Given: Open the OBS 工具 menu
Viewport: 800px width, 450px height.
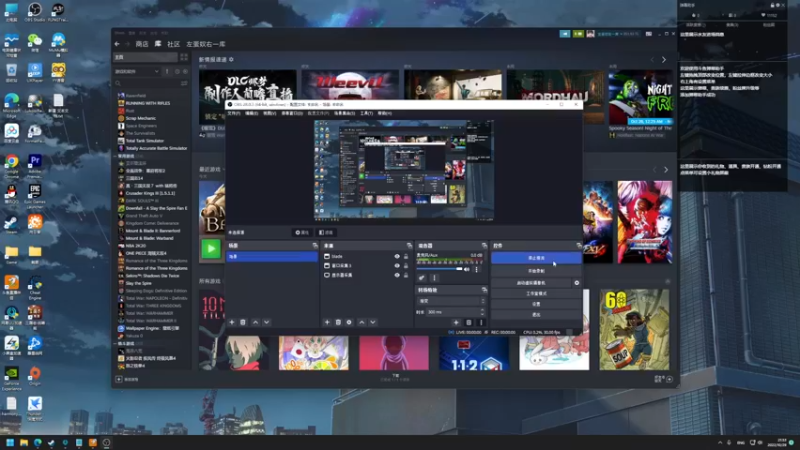Looking at the screenshot, I should tap(366, 113).
